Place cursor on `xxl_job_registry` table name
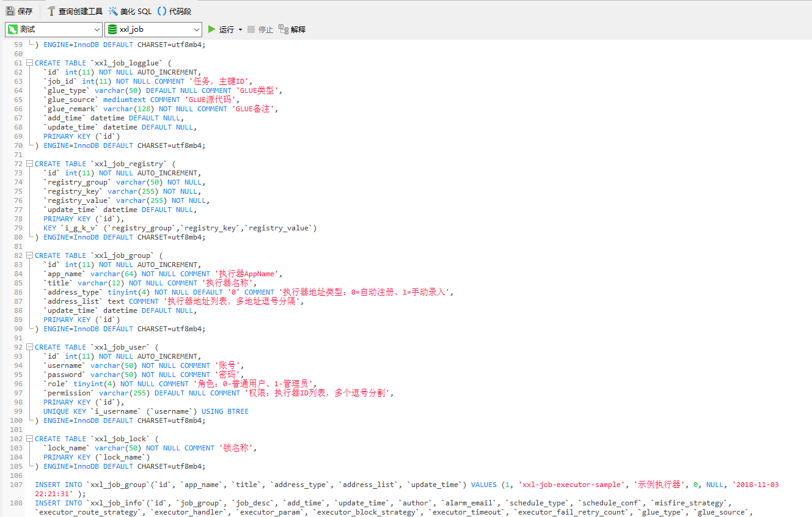Image resolution: width=812 pixels, height=517 pixels. click(129, 164)
